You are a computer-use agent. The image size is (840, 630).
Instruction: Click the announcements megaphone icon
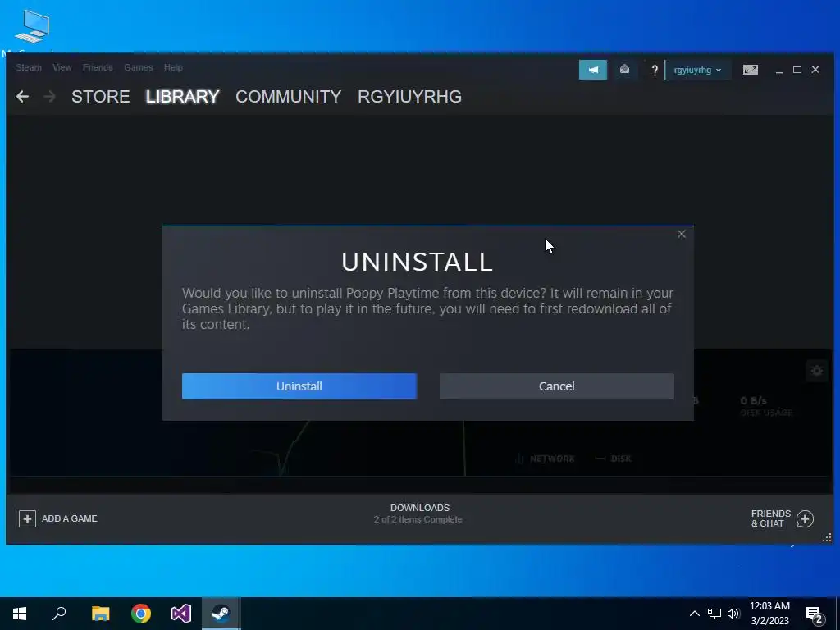pyautogui.click(x=593, y=70)
